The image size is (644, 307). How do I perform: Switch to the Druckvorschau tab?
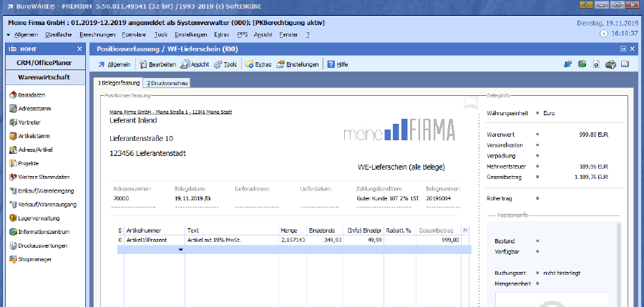click(166, 83)
